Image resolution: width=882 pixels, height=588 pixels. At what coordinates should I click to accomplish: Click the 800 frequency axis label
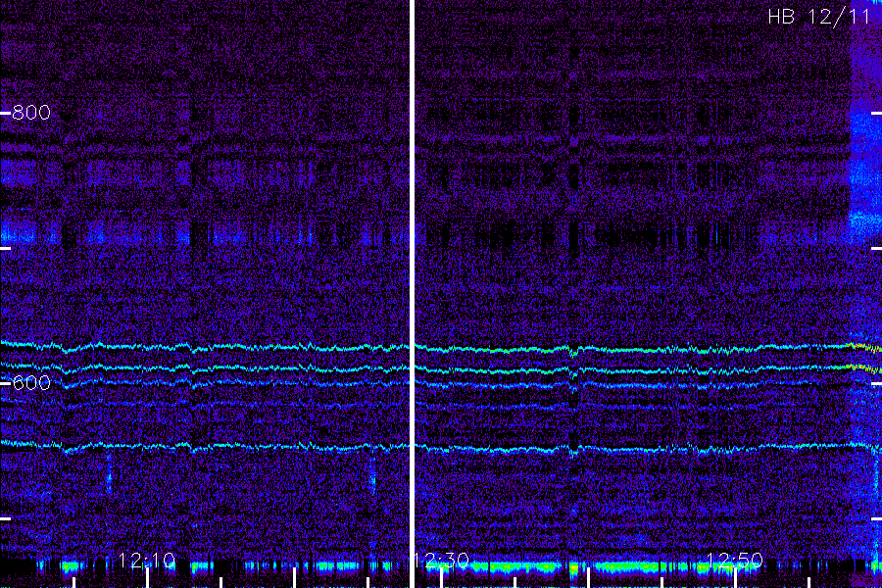click(31, 113)
